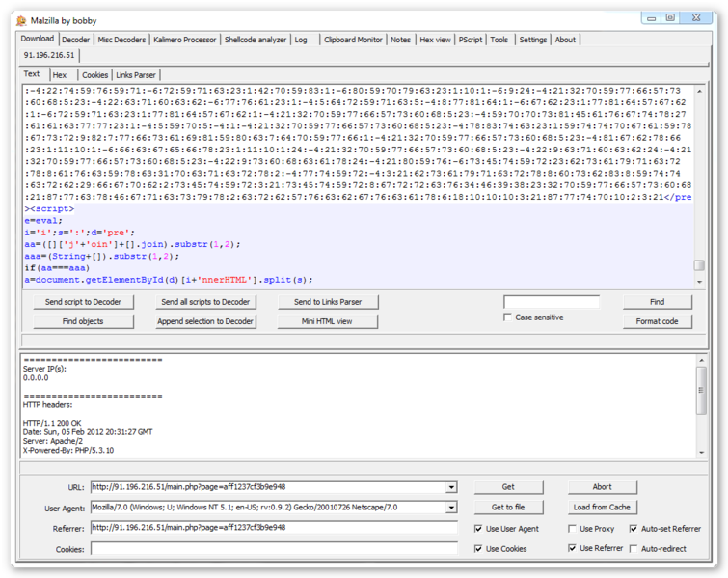This screenshot has height=578, width=728.
Task: Click the Format code button
Action: click(657, 321)
